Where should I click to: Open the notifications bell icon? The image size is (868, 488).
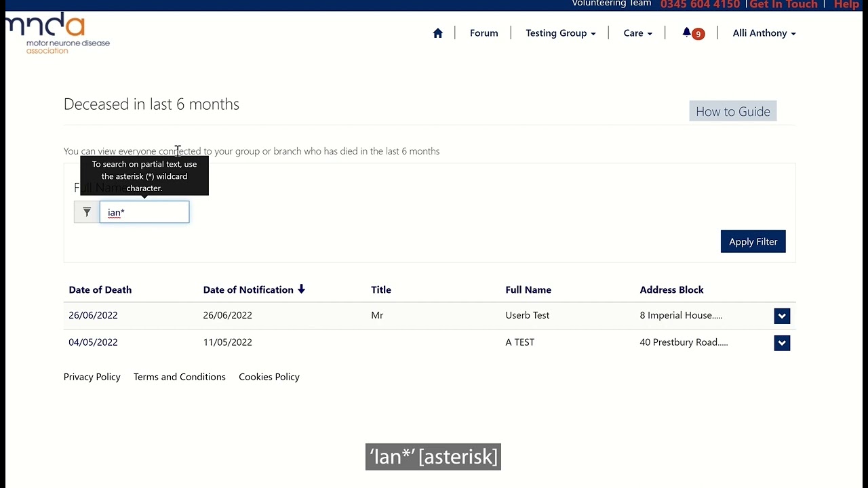pyautogui.click(x=688, y=33)
